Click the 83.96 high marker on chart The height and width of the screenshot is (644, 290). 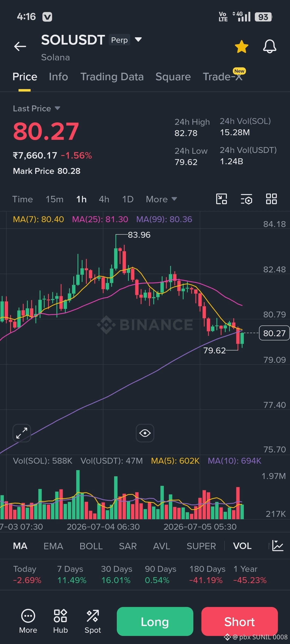point(139,235)
